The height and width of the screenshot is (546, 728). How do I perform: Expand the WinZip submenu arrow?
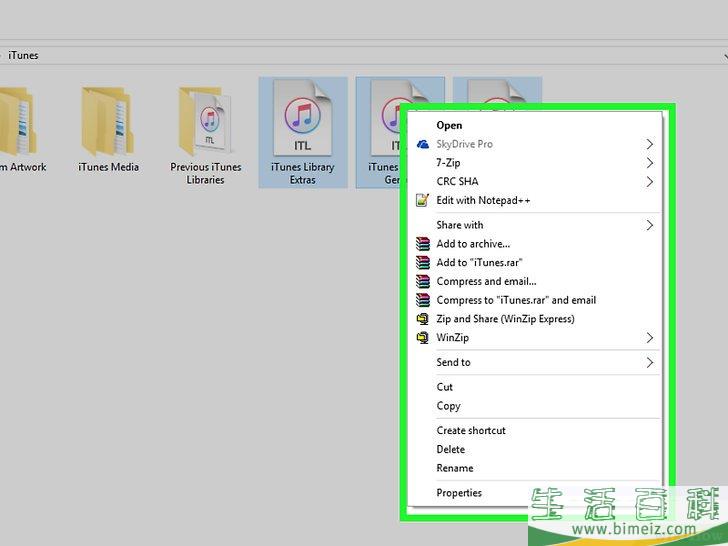pos(649,338)
